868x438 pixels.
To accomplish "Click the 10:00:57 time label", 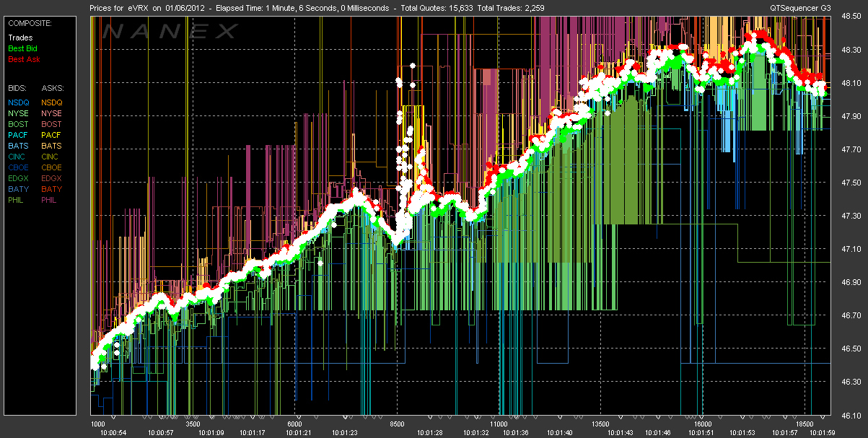I will (x=162, y=433).
